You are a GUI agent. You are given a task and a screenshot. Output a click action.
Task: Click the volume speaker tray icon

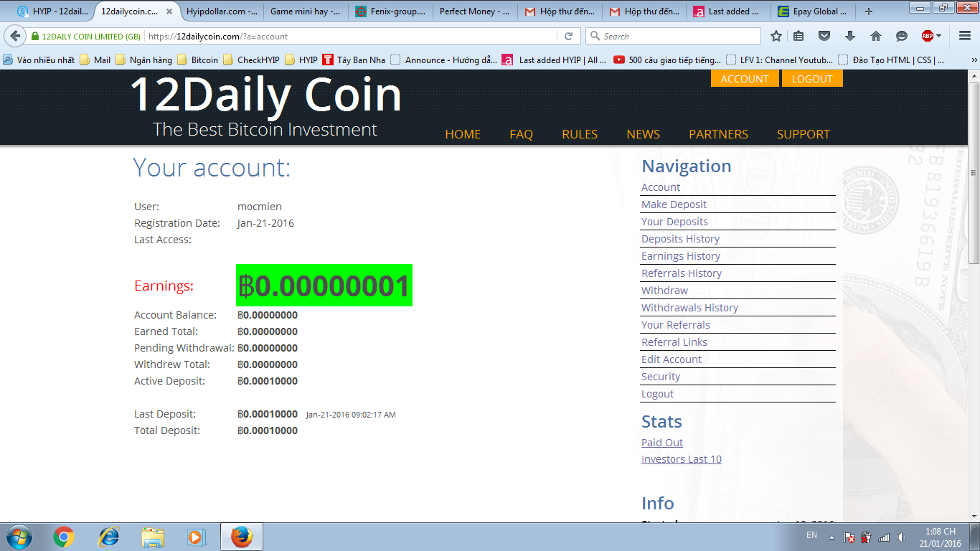(x=900, y=537)
